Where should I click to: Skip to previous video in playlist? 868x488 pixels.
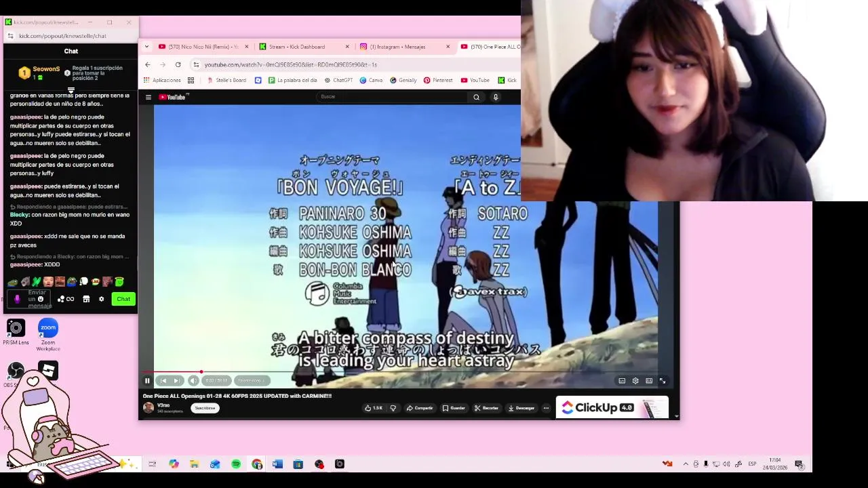(163, 381)
